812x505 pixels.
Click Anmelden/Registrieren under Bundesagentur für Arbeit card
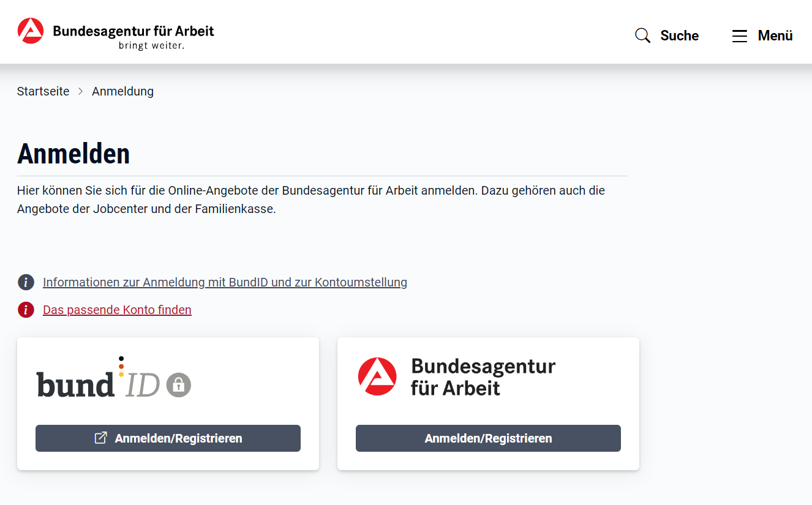point(488,438)
